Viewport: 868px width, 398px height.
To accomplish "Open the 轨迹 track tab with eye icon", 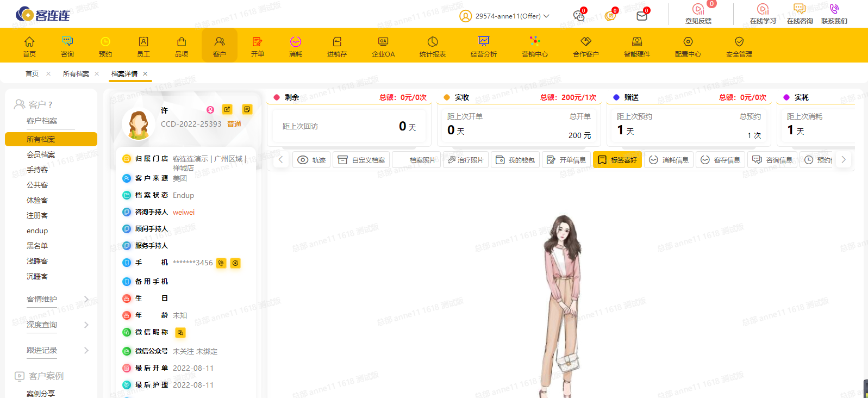I will pyautogui.click(x=311, y=160).
